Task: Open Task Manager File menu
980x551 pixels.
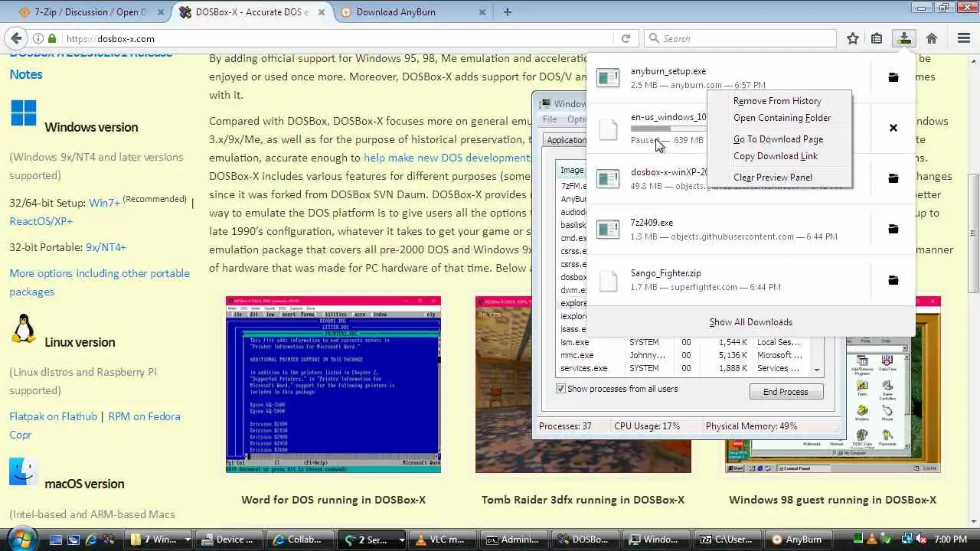Action: pyautogui.click(x=550, y=119)
